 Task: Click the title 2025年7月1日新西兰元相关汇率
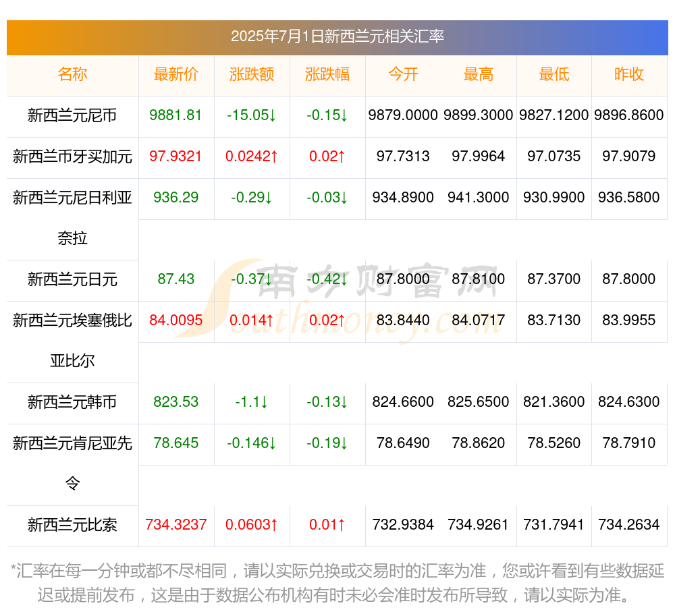click(x=337, y=36)
